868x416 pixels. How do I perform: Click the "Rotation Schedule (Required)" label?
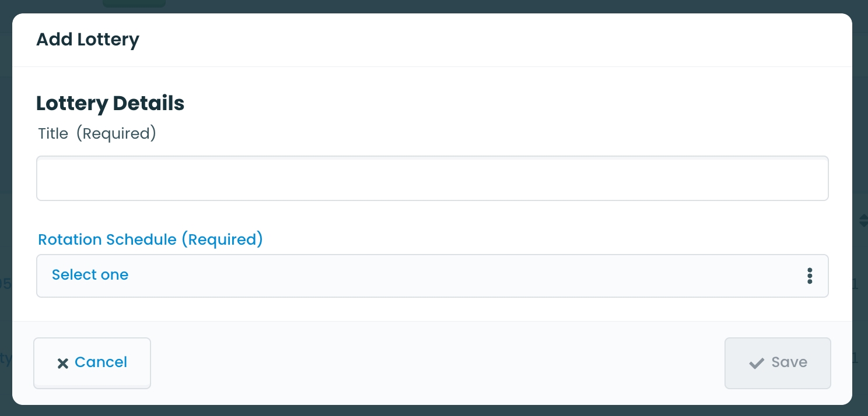[x=150, y=239]
